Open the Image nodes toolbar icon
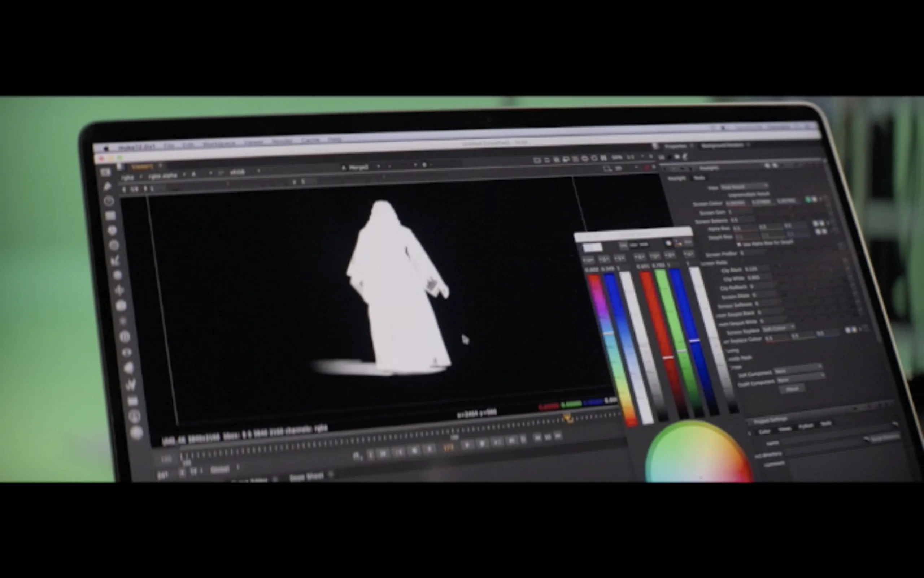Screen dimensions: 924x578 click(105, 173)
